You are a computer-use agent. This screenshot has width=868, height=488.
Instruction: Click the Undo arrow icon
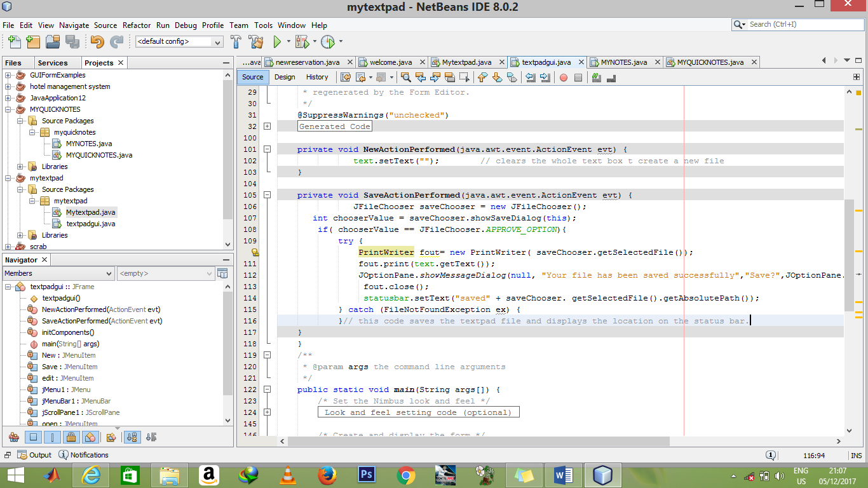97,42
